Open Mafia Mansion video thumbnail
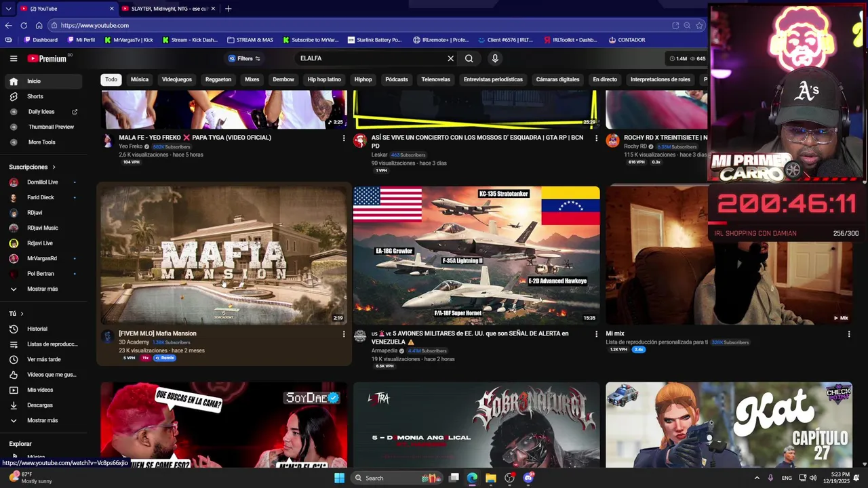 pos(224,255)
